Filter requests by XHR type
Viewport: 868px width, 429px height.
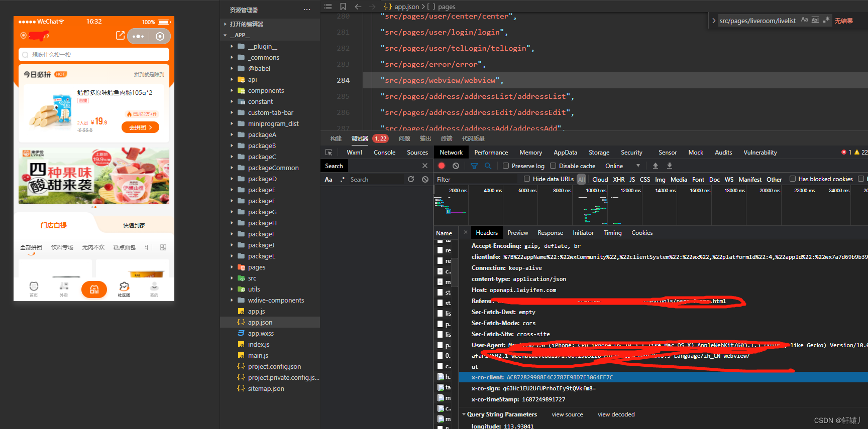pyautogui.click(x=619, y=179)
